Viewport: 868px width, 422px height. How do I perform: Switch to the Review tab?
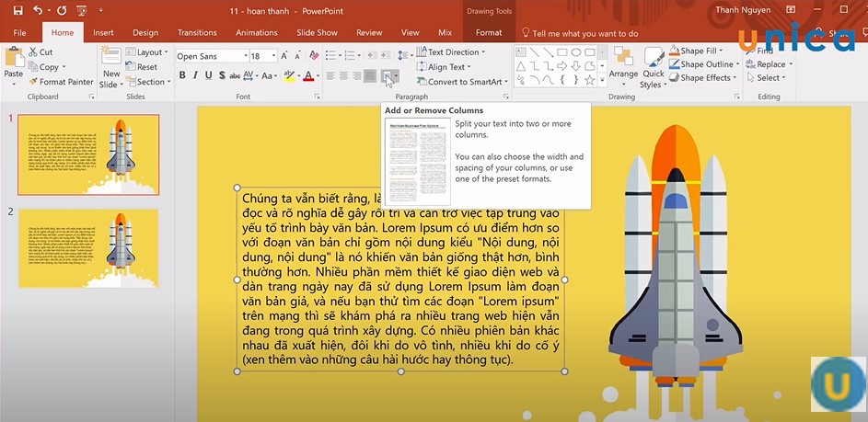point(369,32)
